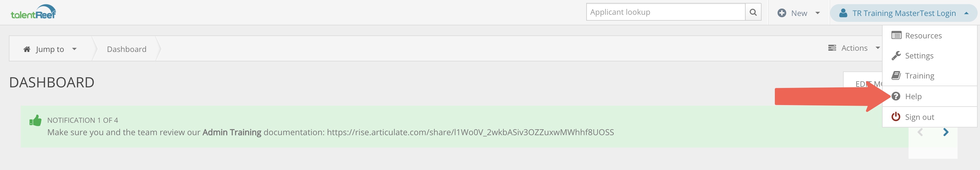980x170 pixels.
Task: Click the Resources list icon
Action: point(896,35)
